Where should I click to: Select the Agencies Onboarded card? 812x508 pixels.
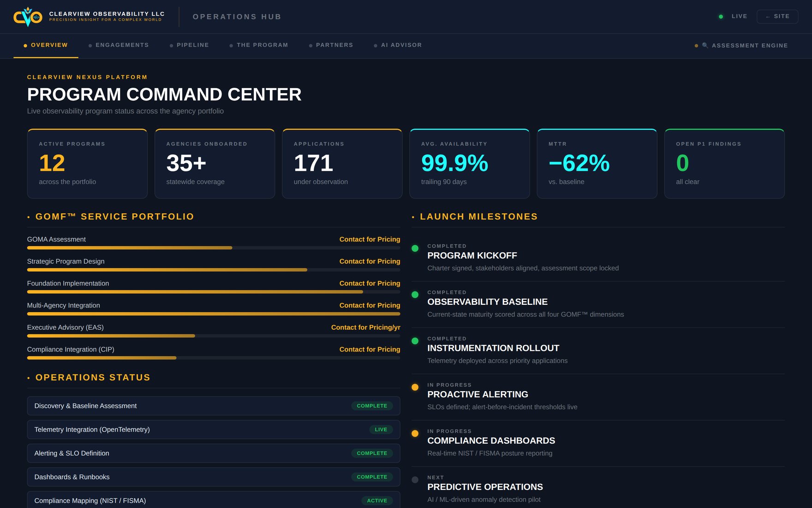(x=215, y=163)
